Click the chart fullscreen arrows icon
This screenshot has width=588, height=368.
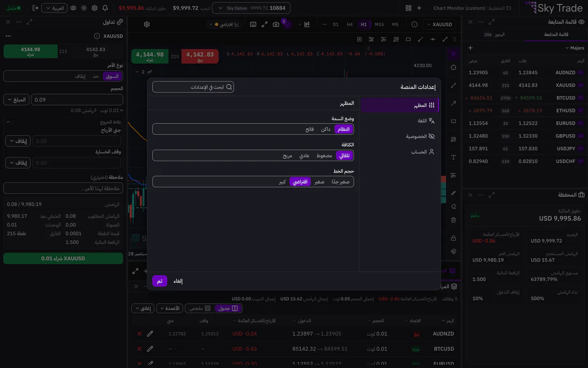[x=265, y=24]
